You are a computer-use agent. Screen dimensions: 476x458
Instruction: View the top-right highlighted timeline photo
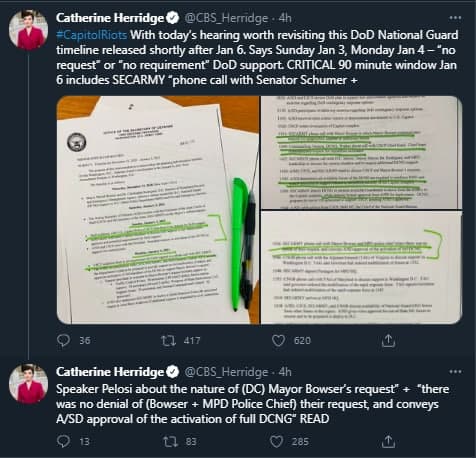click(x=361, y=152)
